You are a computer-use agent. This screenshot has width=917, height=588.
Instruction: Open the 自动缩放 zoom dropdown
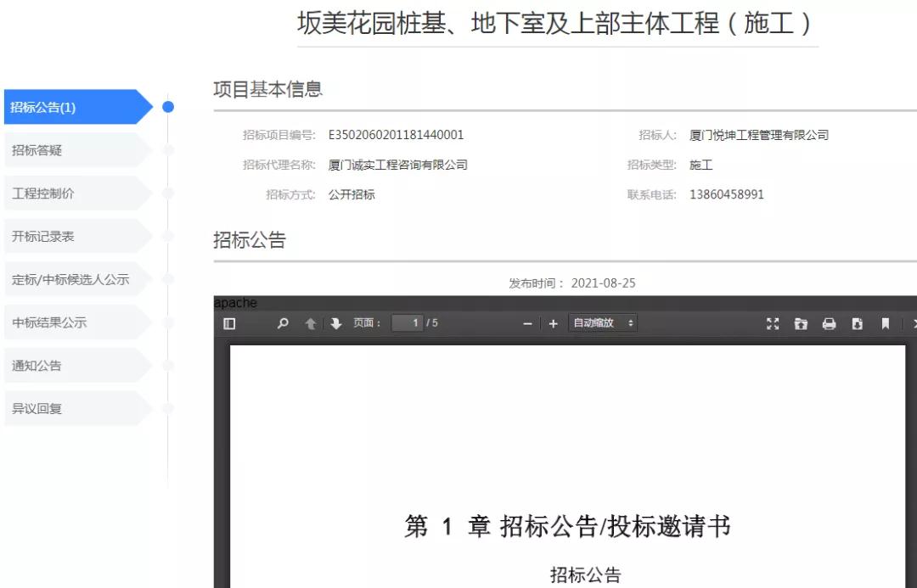(604, 323)
